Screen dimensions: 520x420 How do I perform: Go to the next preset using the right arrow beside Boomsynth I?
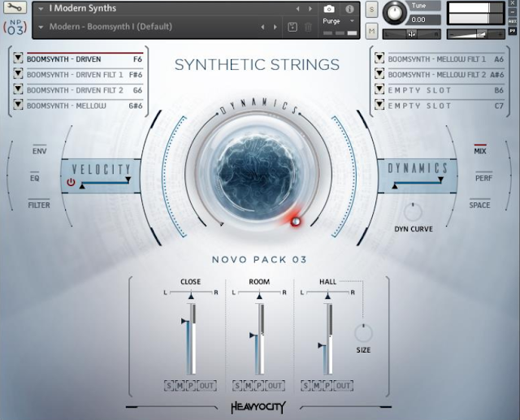click(x=275, y=27)
